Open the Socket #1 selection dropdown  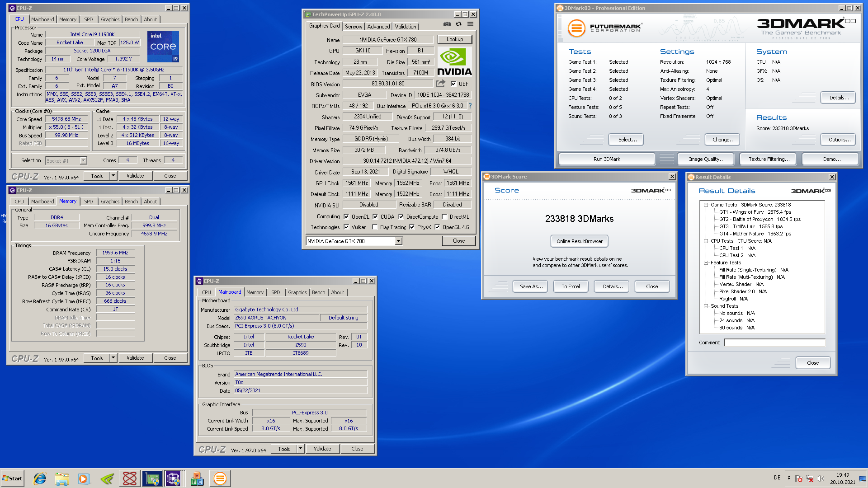[83, 160]
